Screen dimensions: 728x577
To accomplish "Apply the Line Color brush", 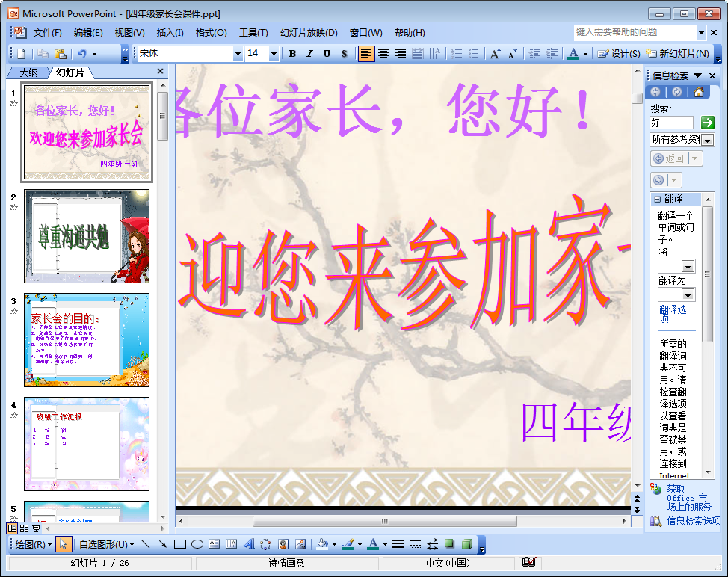I will pos(348,544).
